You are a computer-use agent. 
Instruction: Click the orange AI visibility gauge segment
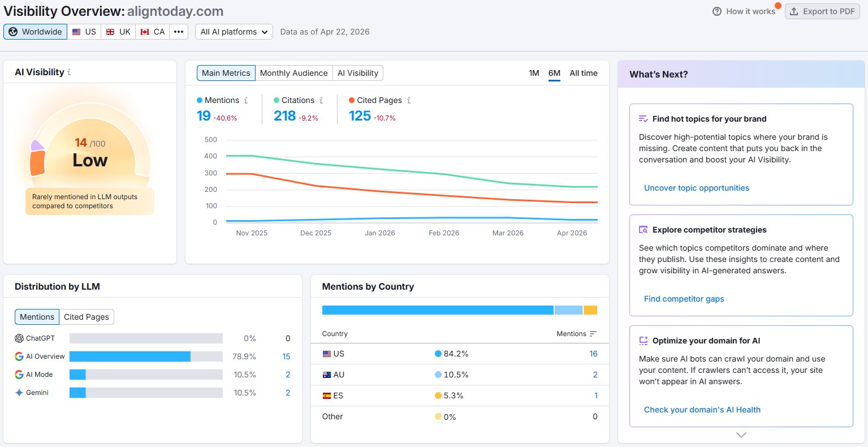coord(38,163)
